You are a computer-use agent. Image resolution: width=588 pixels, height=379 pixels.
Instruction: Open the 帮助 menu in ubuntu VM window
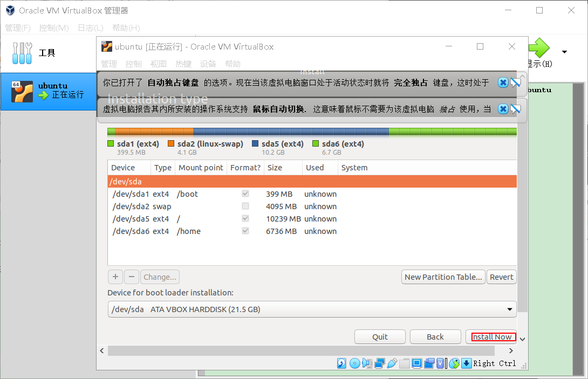point(233,64)
